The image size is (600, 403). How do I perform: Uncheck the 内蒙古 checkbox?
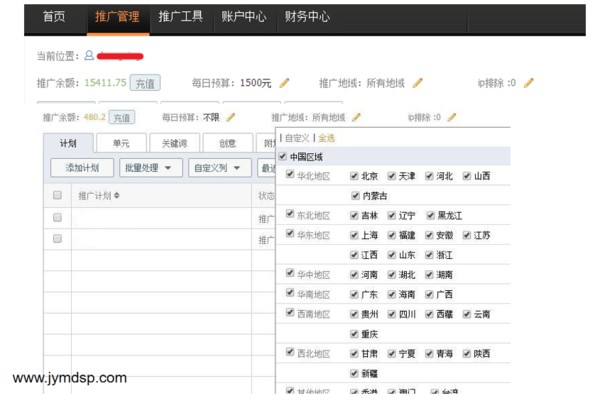(354, 196)
